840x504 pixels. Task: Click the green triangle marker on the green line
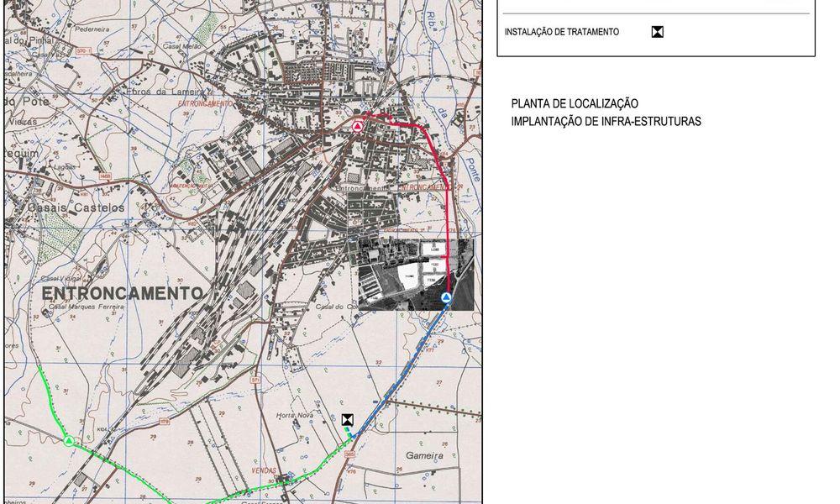click(x=69, y=441)
